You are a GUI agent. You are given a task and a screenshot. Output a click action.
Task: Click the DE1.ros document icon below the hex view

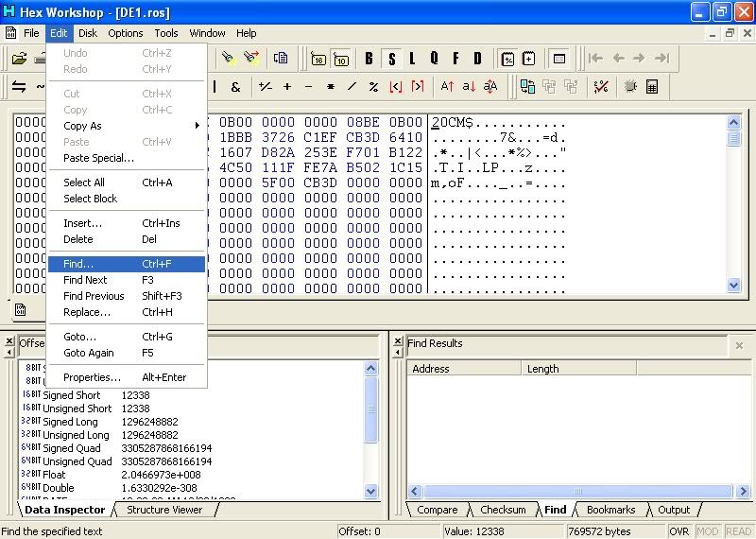[20, 310]
